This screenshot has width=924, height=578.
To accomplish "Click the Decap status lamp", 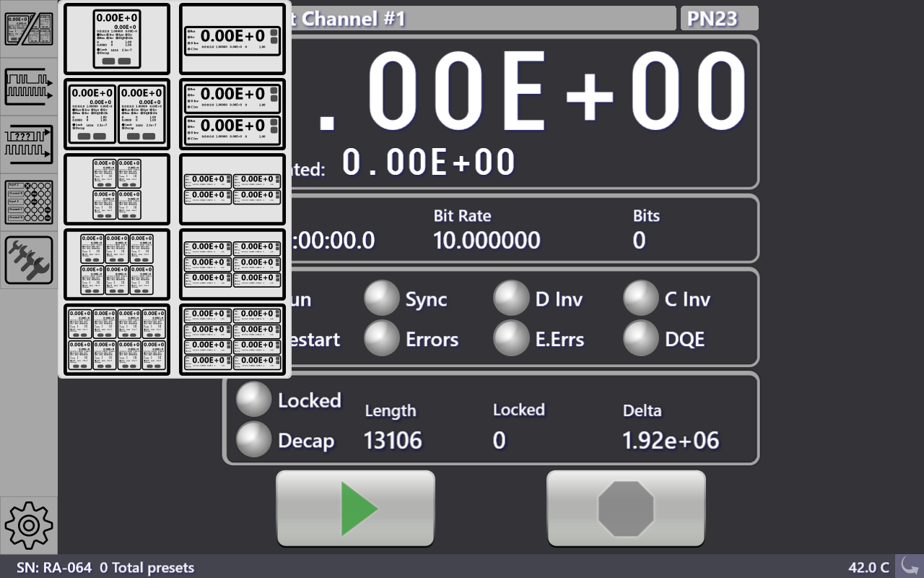I will coord(253,439).
